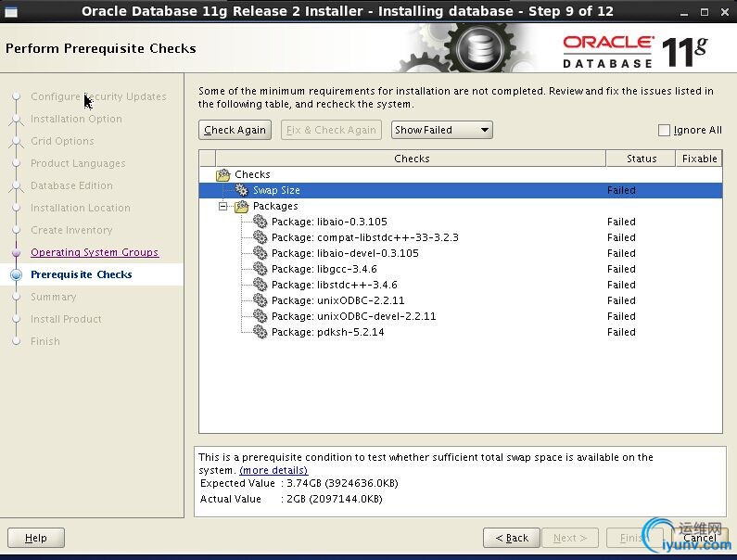Click the Check Again button
The height and width of the screenshot is (560, 737).
click(235, 130)
